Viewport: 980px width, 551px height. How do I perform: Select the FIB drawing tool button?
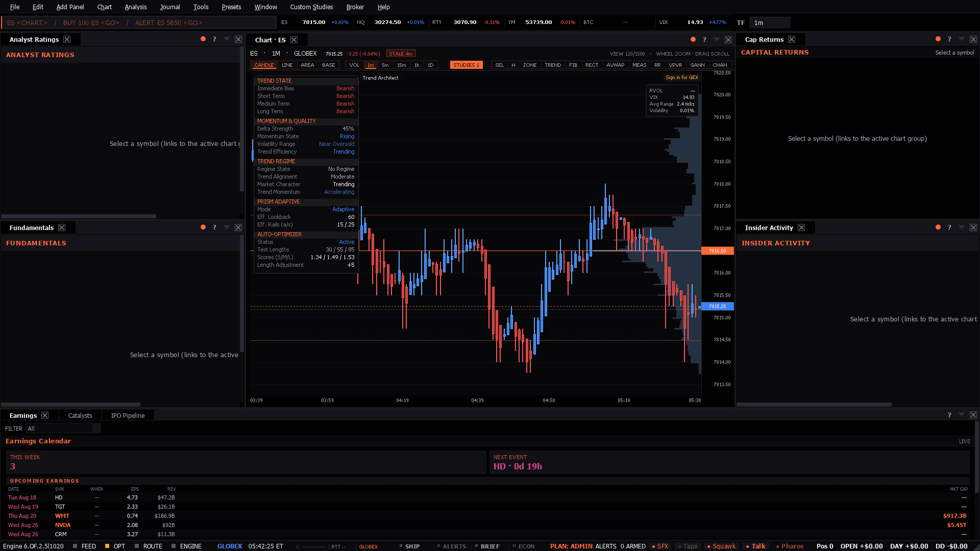[x=573, y=65]
